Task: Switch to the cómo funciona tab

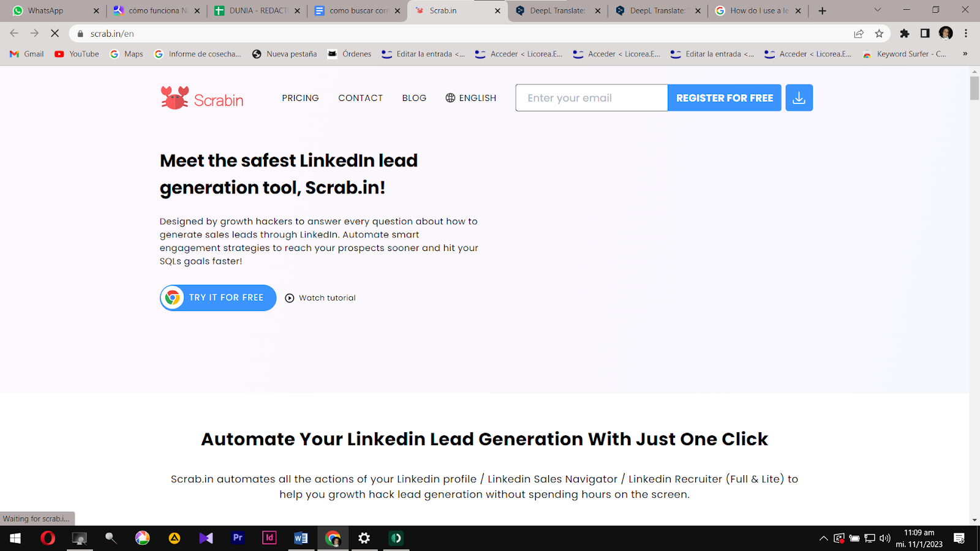Action: [157, 10]
